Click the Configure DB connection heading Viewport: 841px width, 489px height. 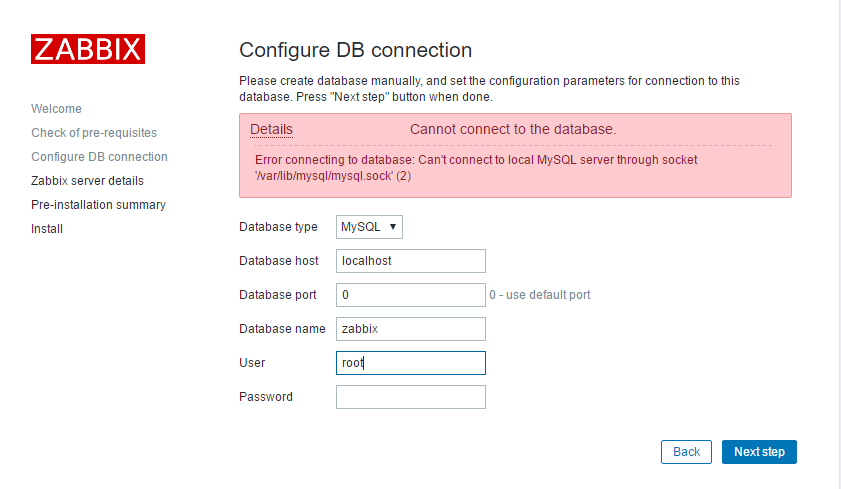point(356,50)
